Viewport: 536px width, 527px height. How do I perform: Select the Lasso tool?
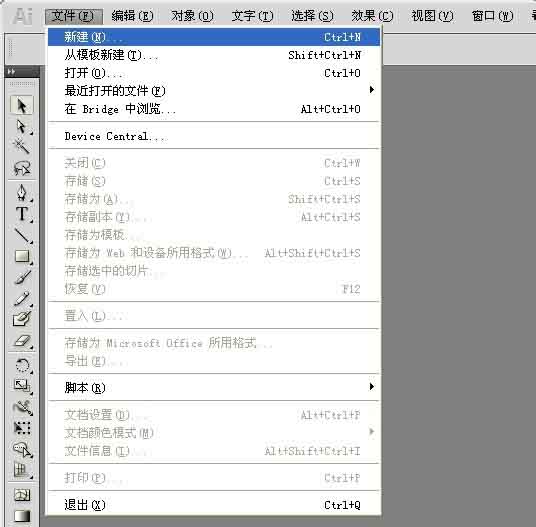pyautogui.click(x=22, y=168)
